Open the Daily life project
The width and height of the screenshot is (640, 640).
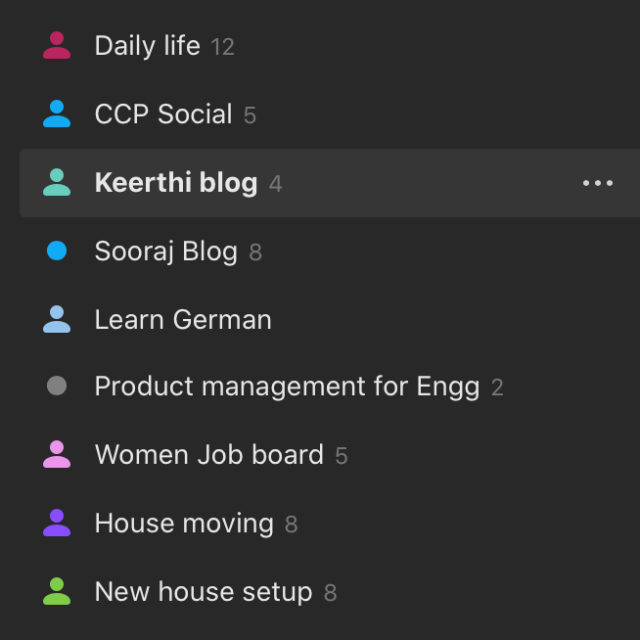point(147,46)
